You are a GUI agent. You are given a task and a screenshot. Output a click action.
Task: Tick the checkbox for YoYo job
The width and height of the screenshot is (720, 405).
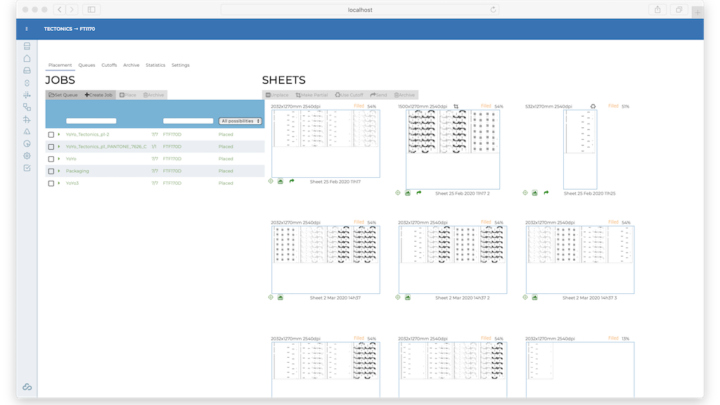tap(51, 159)
